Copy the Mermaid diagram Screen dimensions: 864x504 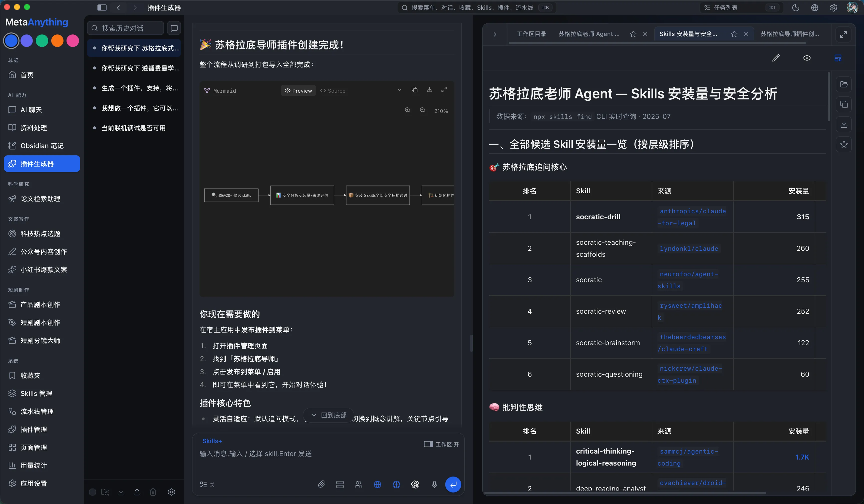[x=414, y=90]
